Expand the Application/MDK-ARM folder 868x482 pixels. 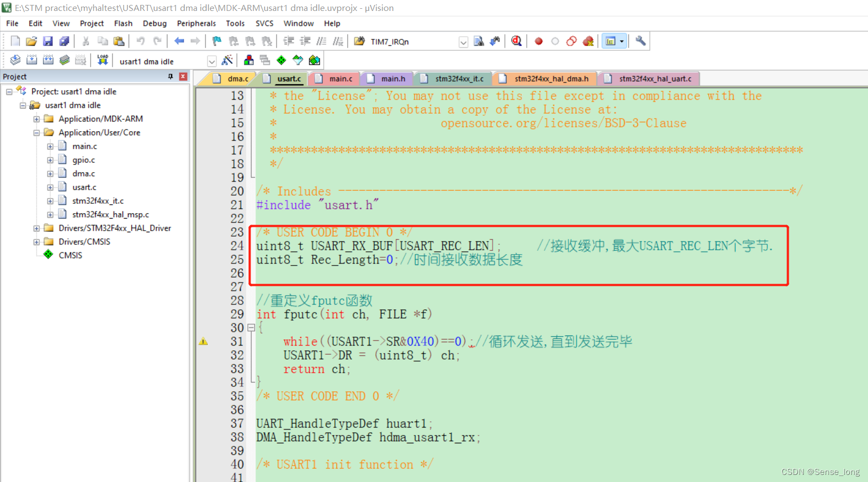[37, 119]
